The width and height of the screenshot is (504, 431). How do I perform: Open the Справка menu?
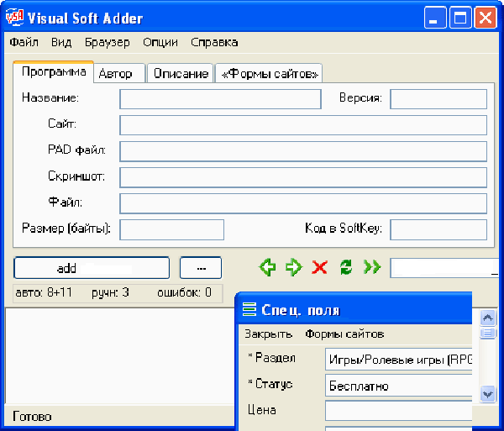point(214,42)
